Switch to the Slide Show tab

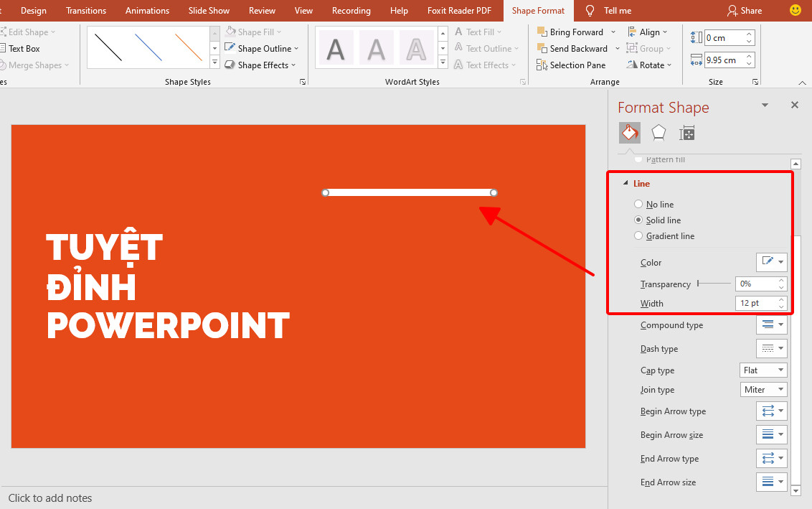[208, 10]
